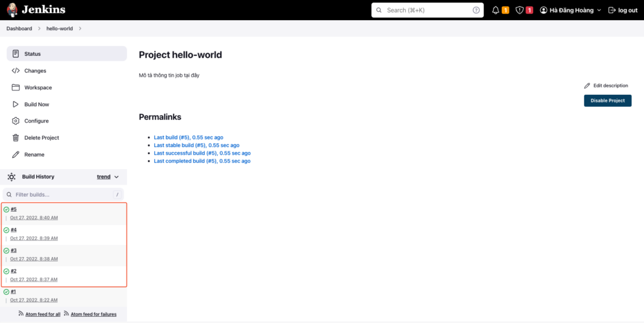Click the Status document icon
Image resolution: width=644 pixels, height=323 pixels.
[16, 54]
